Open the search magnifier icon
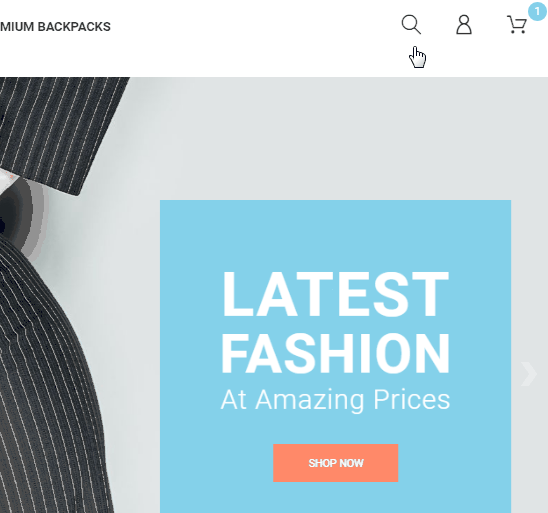This screenshot has height=513, width=548. point(411,24)
